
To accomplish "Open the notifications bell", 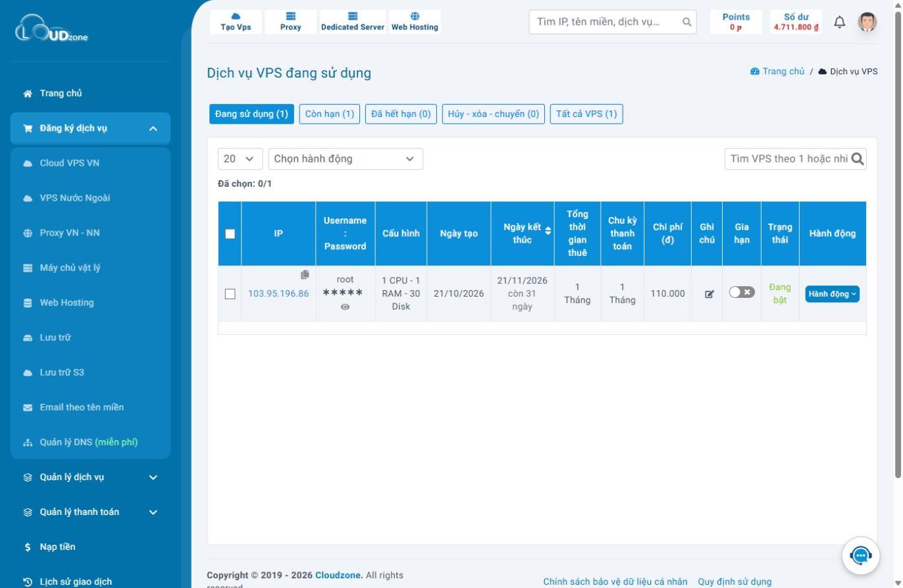I will pos(840,22).
